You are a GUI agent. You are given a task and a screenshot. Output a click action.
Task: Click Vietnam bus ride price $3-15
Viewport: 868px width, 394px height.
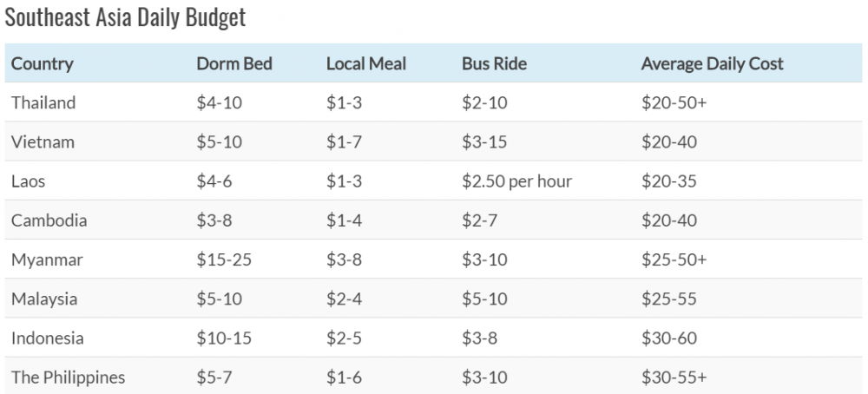pyautogui.click(x=484, y=141)
